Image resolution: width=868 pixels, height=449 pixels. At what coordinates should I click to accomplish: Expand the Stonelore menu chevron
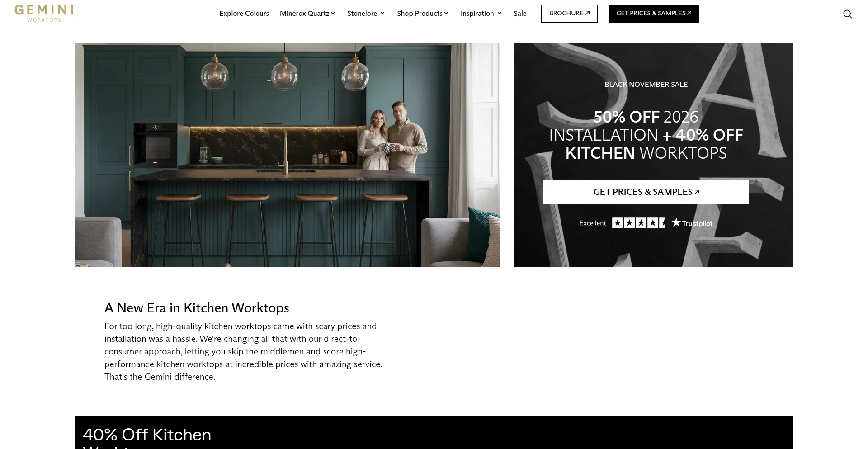click(x=382, y=14)
